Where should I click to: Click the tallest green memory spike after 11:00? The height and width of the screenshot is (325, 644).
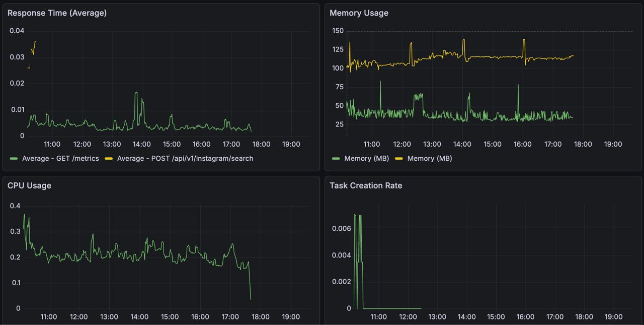[380, 82]
